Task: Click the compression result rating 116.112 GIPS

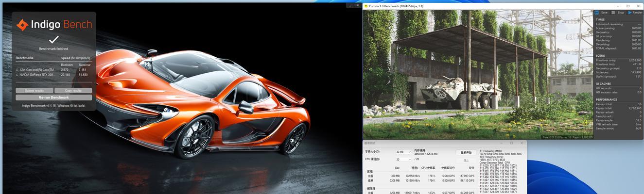Action: click(467, 180)
